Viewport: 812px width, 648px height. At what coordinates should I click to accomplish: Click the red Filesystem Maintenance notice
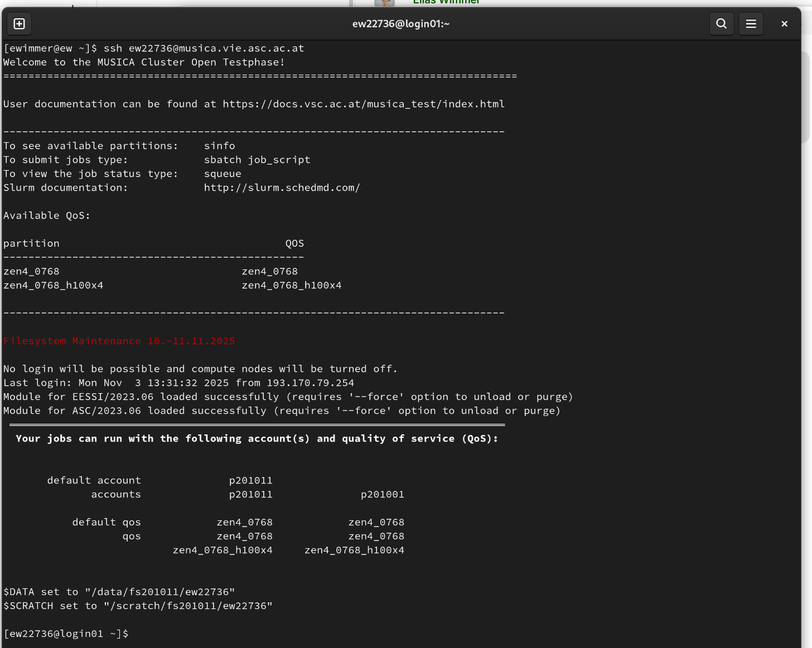coord(119,341)
